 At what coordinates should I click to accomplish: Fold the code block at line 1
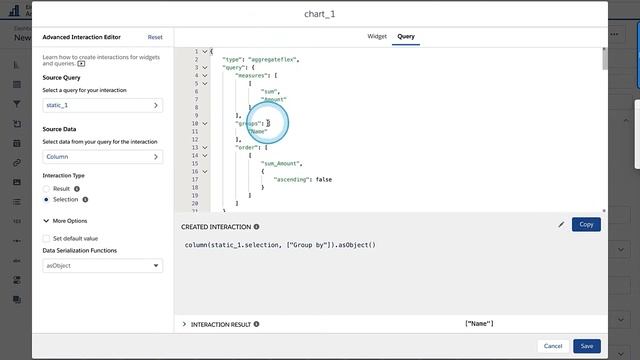pos(205,52)
